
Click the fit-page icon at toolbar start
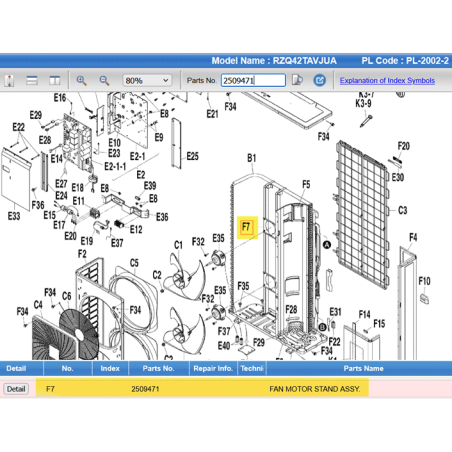coord(9,80)
